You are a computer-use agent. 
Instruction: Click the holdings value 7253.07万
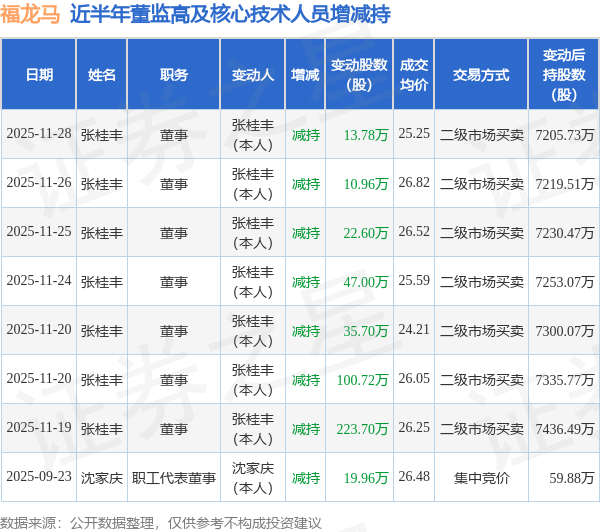[565, 282]
